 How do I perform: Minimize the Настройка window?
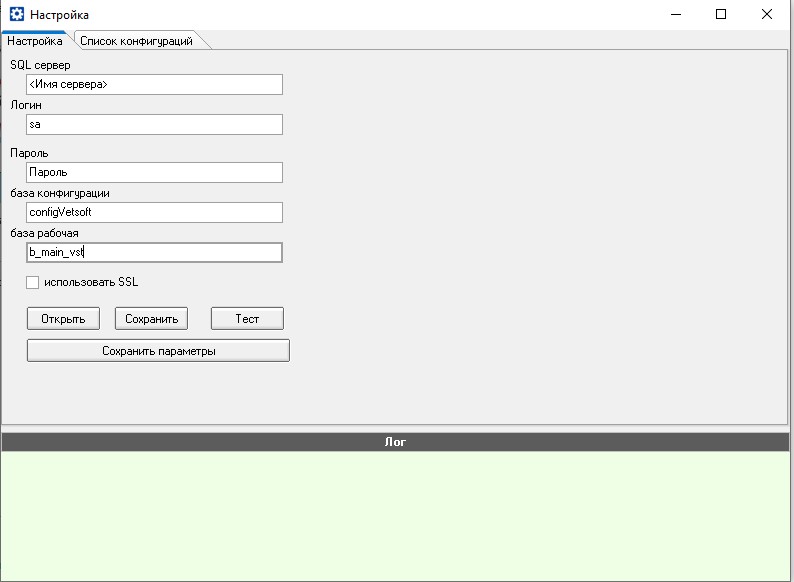coord(675,15)
